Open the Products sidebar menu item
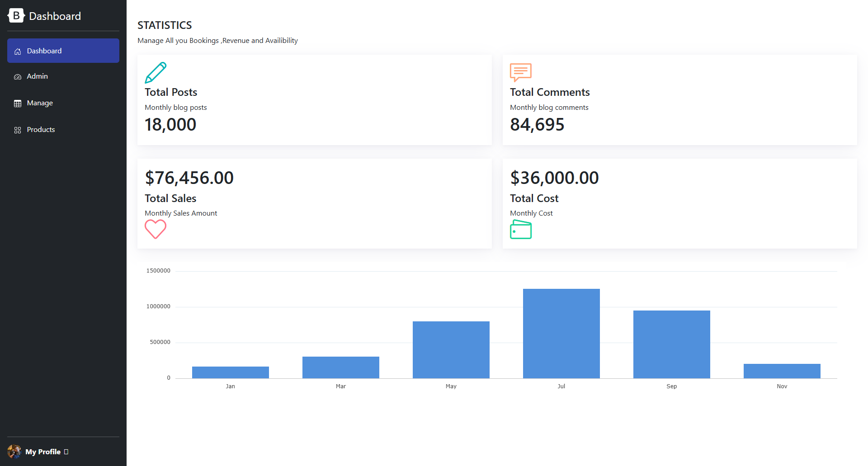This screenshot has height=466, width=868. pyautogui.click(x=63, y=130)
